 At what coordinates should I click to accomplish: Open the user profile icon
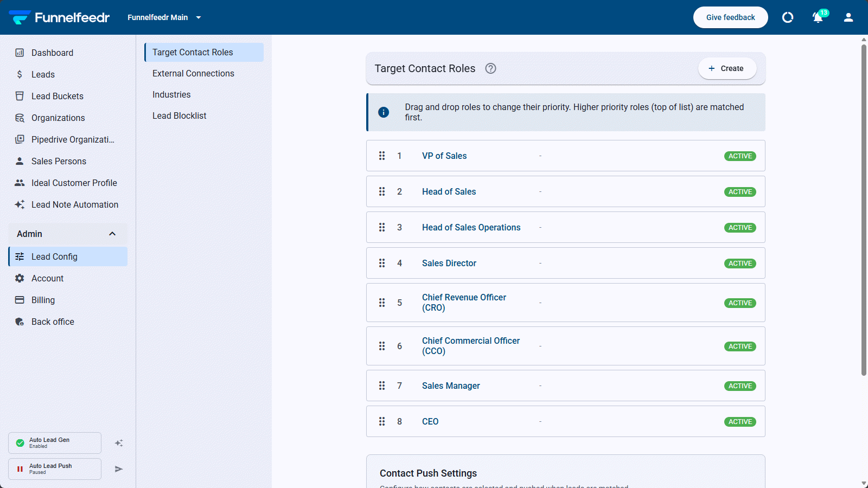coord(848,17)
